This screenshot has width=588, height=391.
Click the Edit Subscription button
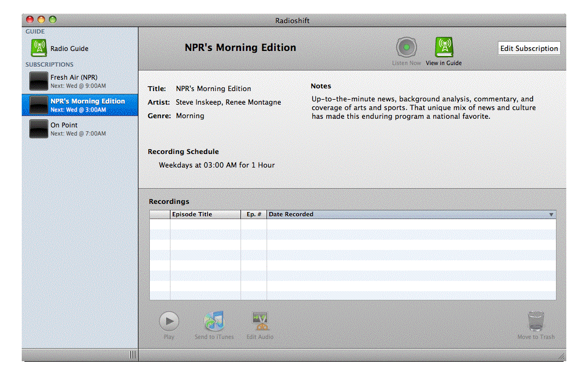(529, 48)
